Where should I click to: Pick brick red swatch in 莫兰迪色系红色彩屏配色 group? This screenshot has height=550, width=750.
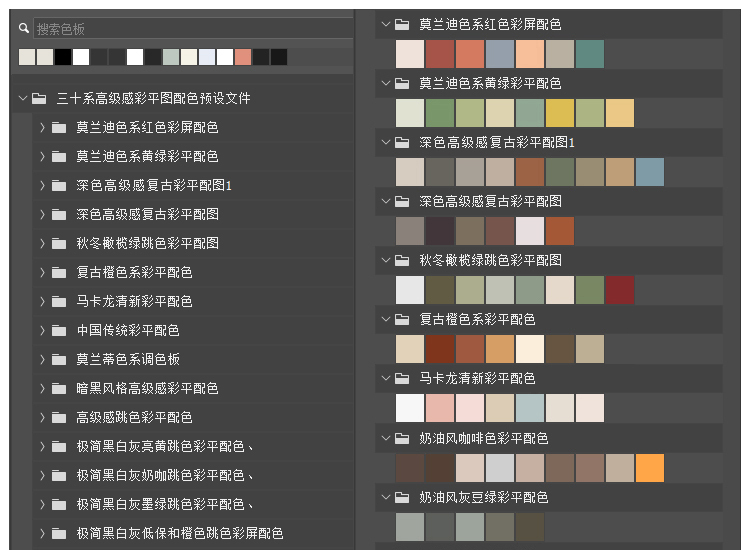tap(440, 54)
